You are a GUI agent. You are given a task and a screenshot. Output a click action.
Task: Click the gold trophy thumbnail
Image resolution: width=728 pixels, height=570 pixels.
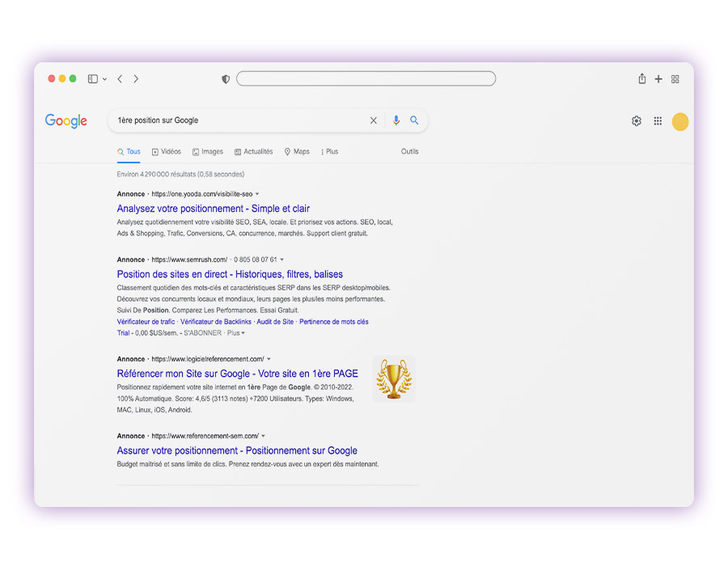tap(394, 378)
